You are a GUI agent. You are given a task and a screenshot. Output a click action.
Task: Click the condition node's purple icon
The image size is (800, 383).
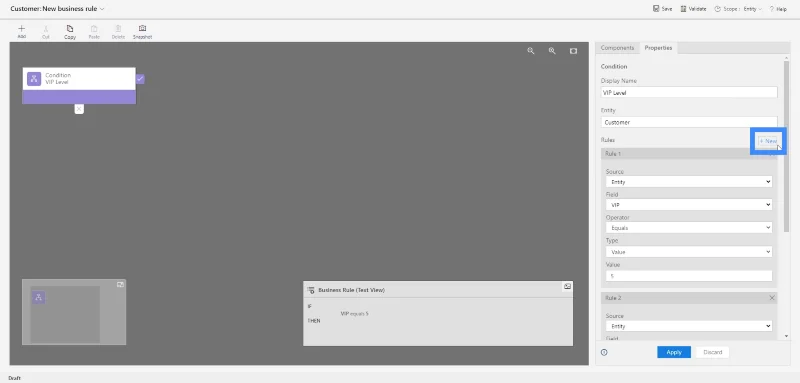[x=34, y=79]
